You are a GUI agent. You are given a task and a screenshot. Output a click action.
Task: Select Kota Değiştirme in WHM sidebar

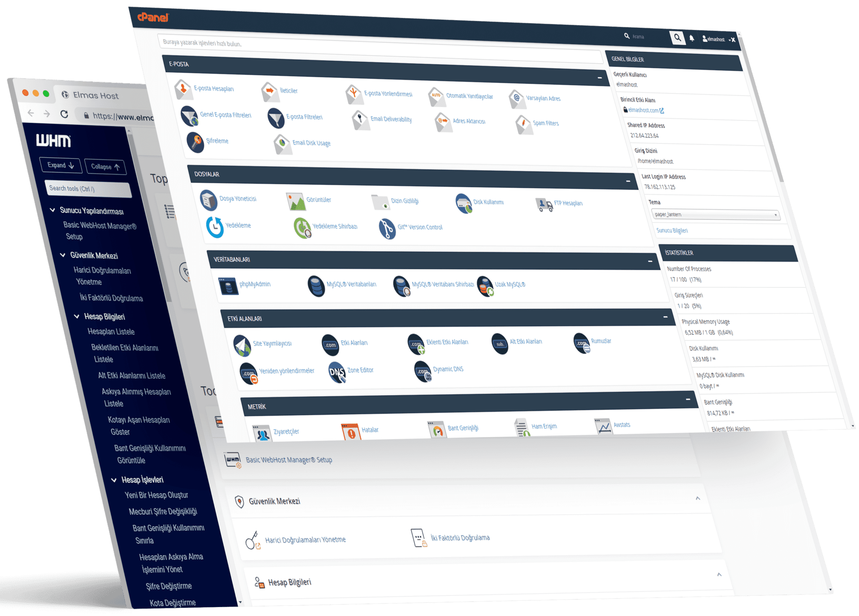point(172,603)
